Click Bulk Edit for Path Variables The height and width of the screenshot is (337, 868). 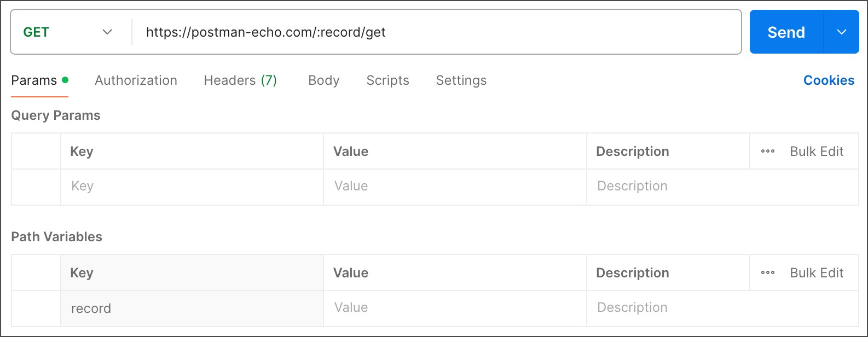point(817,273)
